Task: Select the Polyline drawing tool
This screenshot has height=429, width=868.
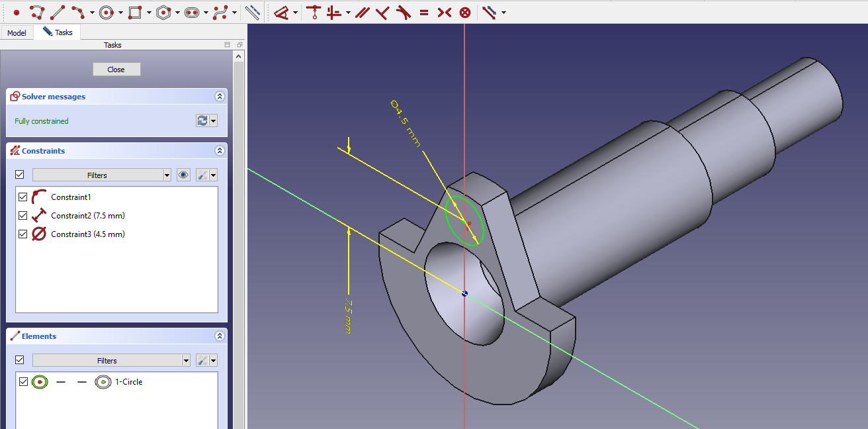Action: point(37,12)
